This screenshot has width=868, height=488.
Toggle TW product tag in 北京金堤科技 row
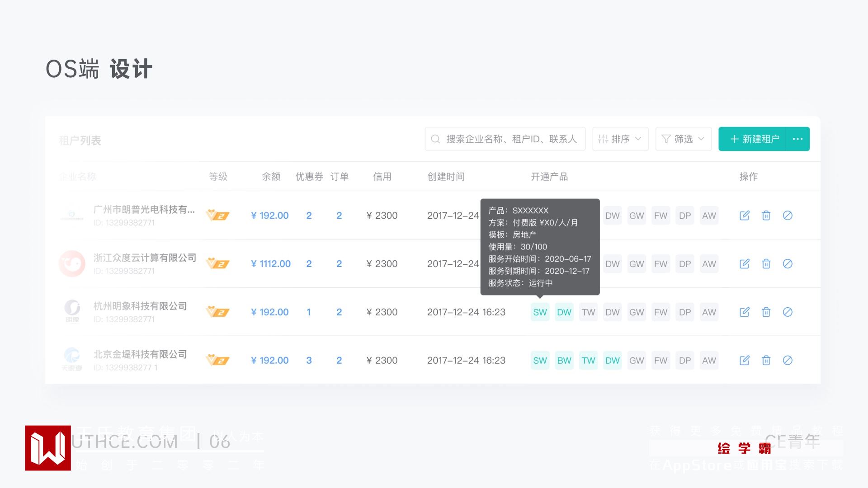588,361
